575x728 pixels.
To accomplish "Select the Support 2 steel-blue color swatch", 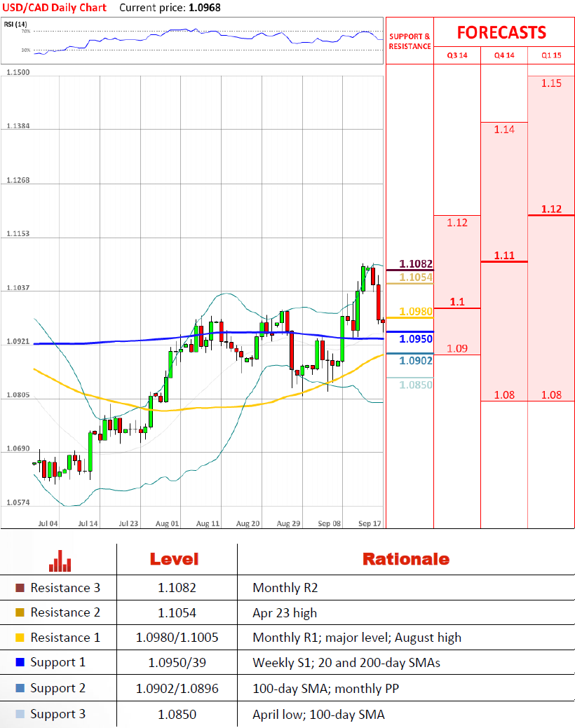I will [x=20, y=688].
